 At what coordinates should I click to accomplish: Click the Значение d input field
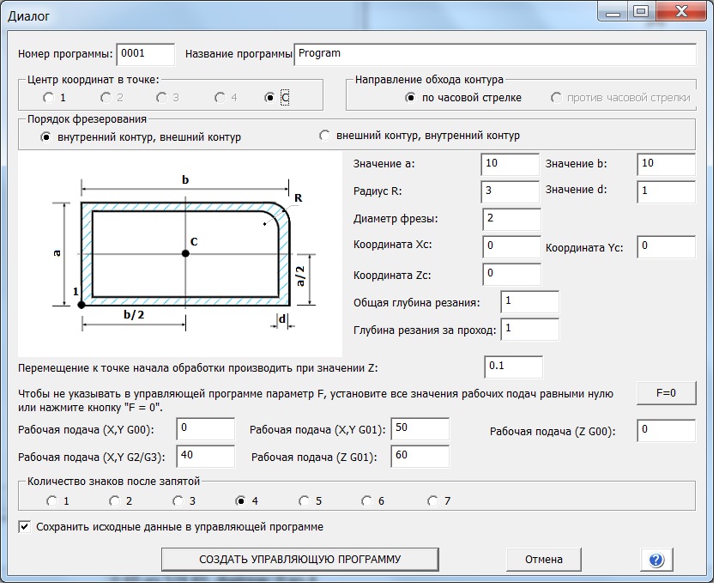[667, 191]
